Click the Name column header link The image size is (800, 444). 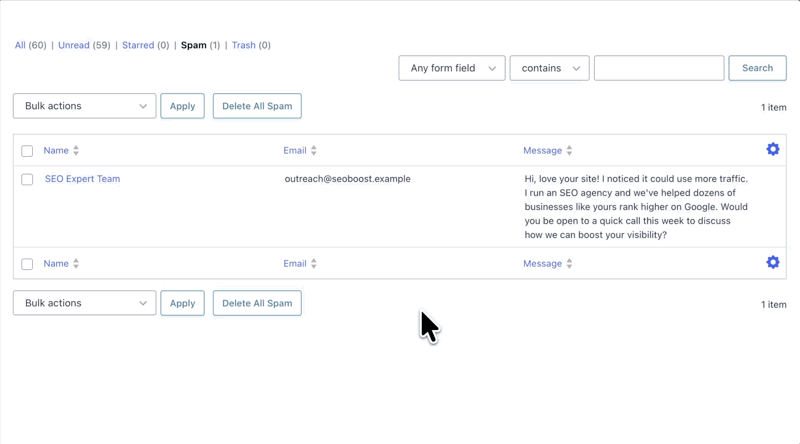56,151
